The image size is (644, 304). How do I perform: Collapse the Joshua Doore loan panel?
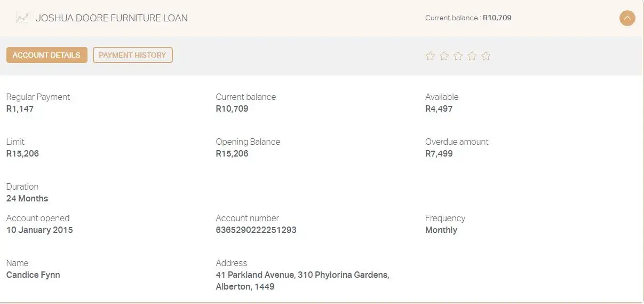627,18
